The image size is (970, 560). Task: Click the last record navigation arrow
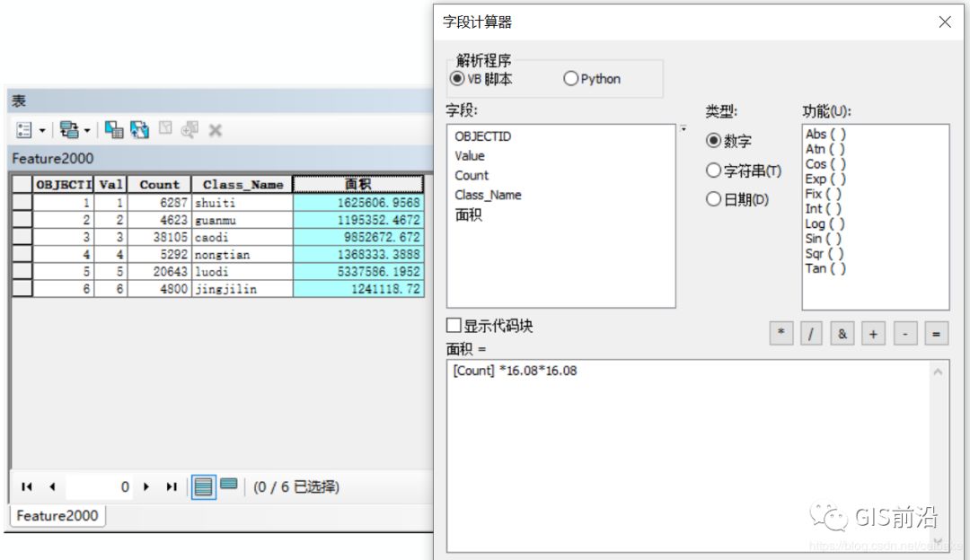171,486
